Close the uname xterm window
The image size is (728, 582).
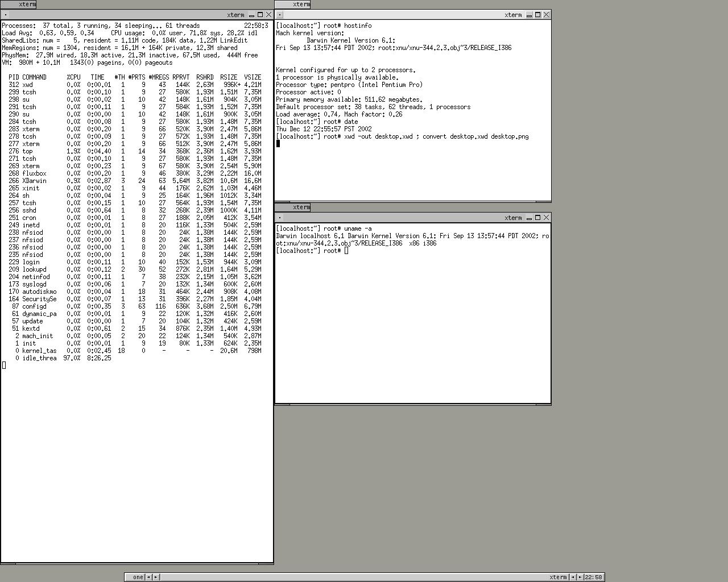(547, 218)
